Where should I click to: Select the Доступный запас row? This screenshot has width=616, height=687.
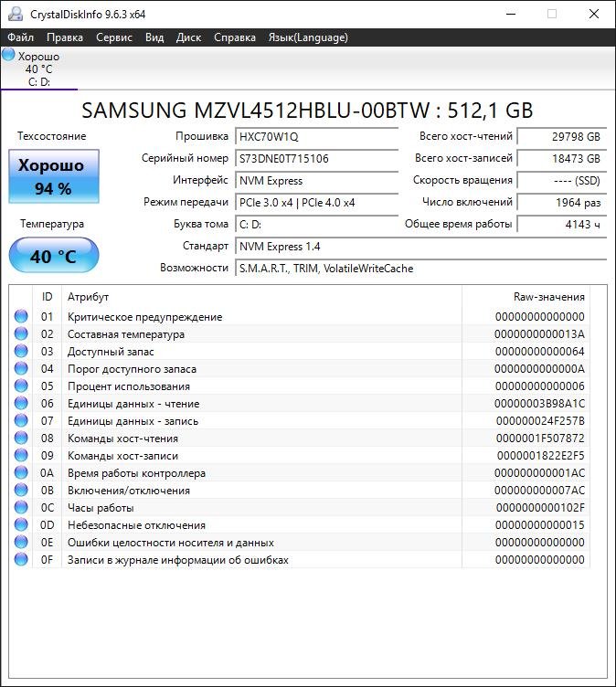[300, 351]
